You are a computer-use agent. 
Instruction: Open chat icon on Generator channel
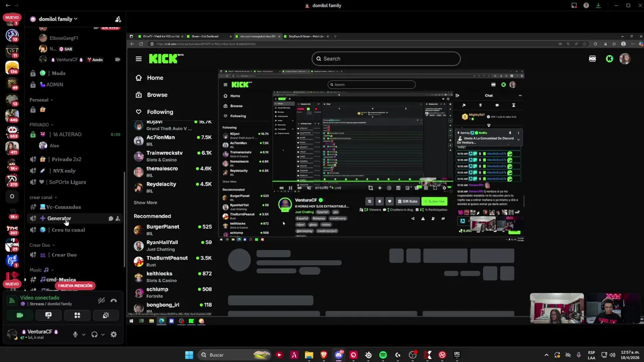click(x=110, y=219)
